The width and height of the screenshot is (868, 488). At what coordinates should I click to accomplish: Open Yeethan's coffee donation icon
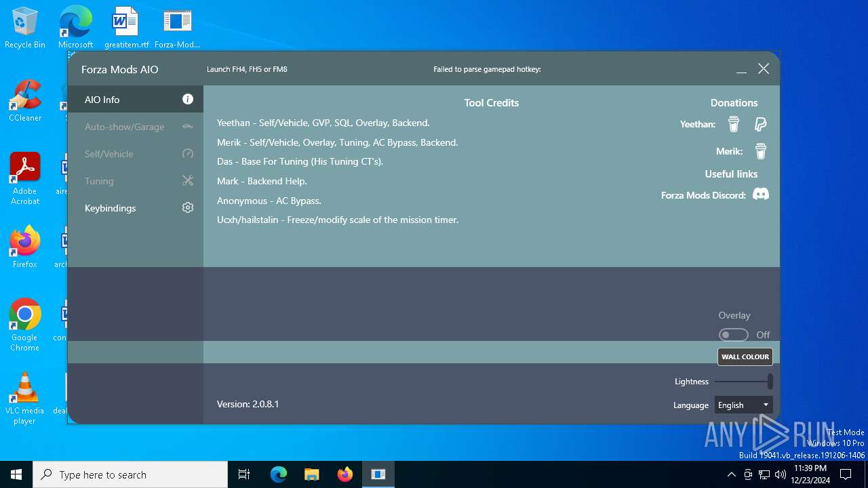coord(734,124)
